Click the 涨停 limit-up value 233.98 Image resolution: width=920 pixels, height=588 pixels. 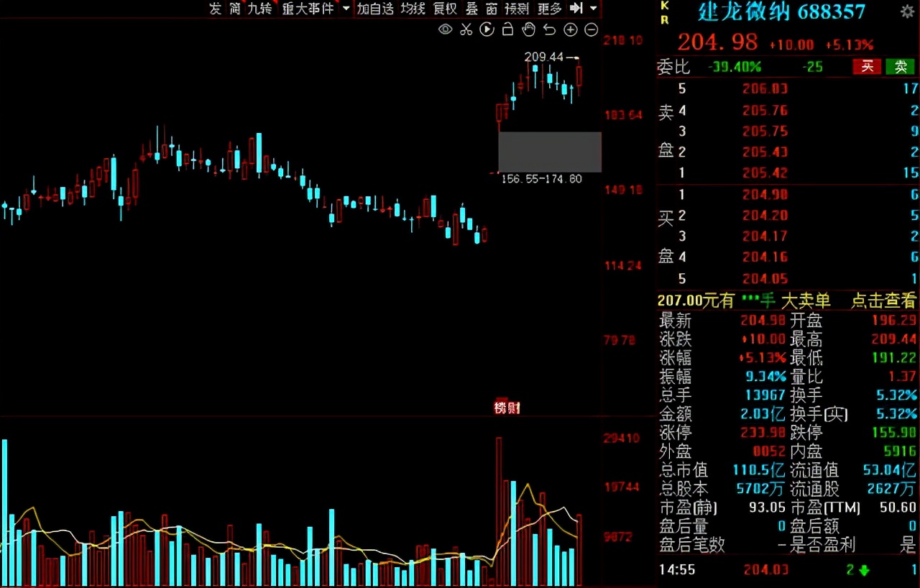pos(762,433)
